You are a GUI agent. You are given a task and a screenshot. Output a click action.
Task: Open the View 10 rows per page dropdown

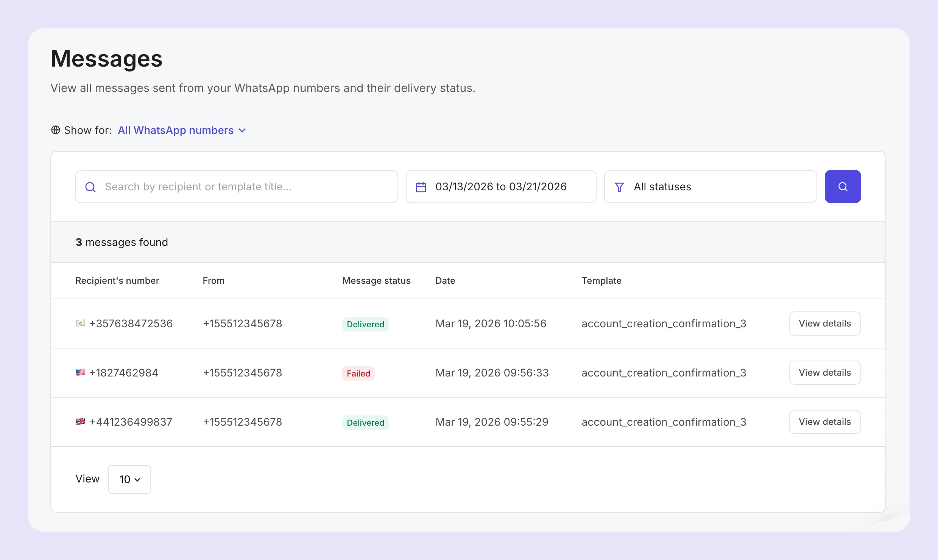point(129,479)
